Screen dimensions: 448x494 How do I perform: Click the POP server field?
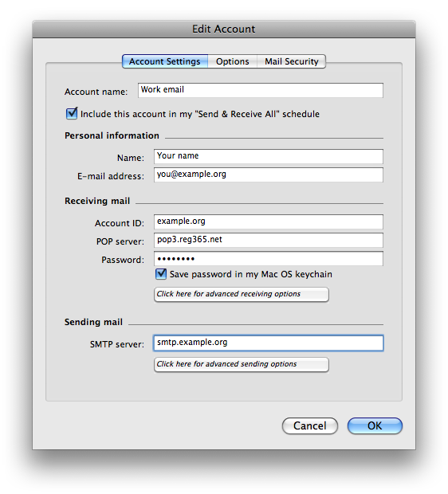pos(269,240)
